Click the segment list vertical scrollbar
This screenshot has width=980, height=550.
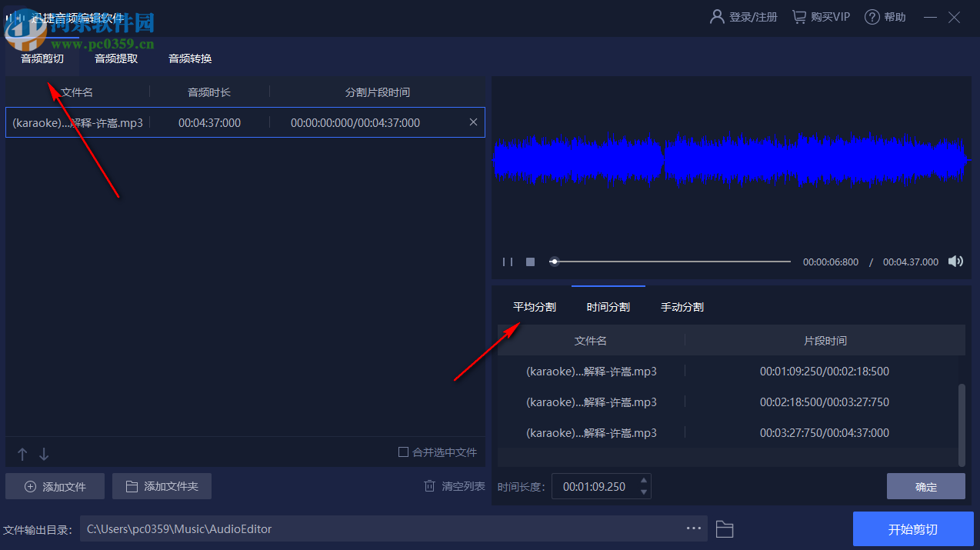tap(962, 425)
